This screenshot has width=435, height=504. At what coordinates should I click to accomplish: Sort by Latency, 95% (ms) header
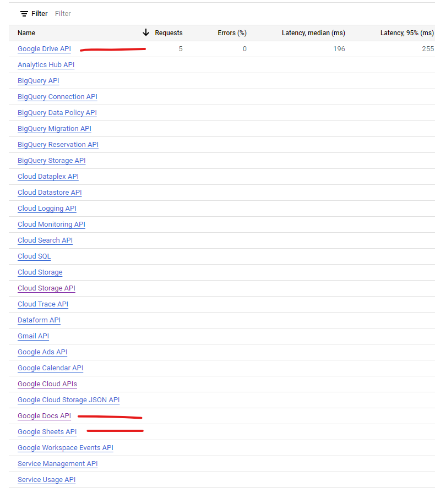[x=407, y=33]
